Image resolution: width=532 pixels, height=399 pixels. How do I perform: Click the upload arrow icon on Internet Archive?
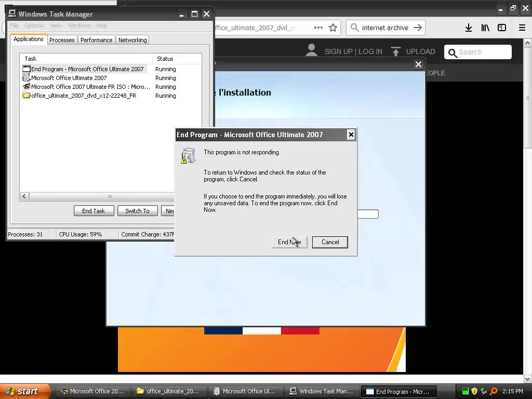pyautogui.click(x=395, y=51)
